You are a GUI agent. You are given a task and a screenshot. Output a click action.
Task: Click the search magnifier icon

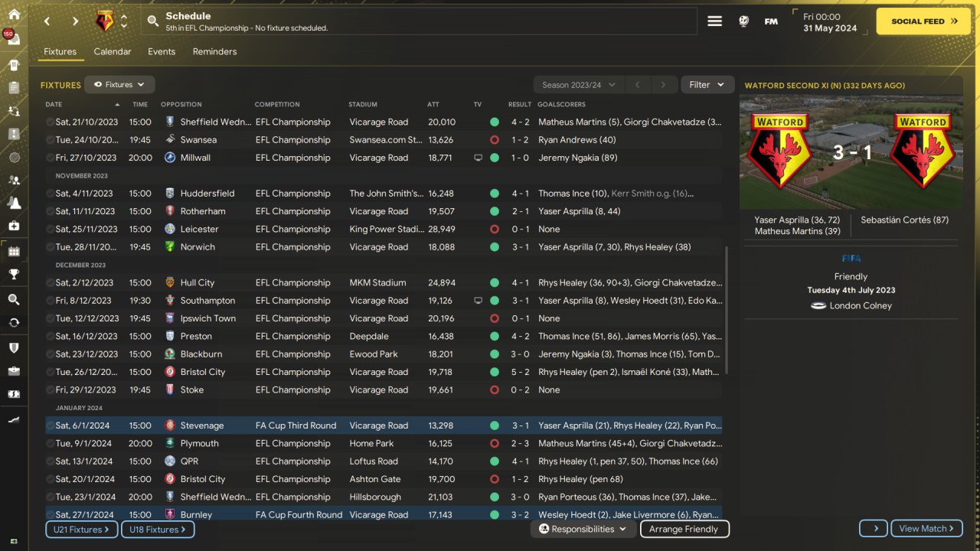(x=153, y=21)
